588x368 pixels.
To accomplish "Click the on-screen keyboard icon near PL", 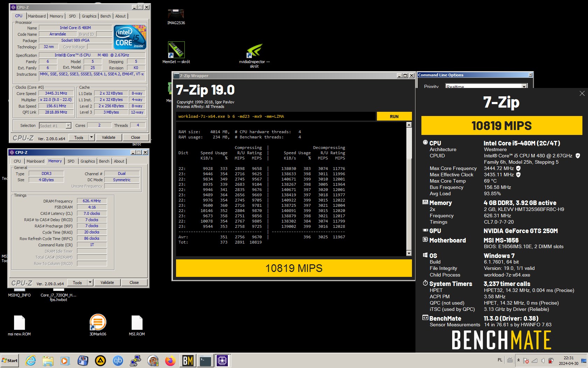I will tap(510, 360).
